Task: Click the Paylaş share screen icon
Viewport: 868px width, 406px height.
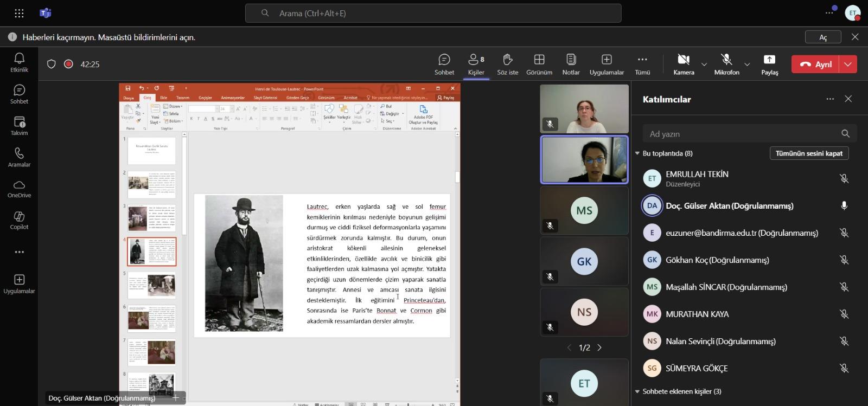Action: click(769, 63)
